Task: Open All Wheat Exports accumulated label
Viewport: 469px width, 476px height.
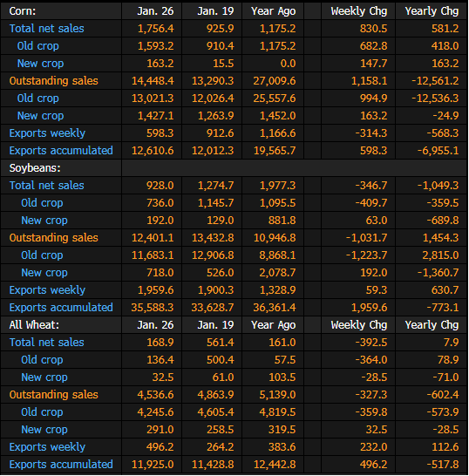Action: coord(61,465)
